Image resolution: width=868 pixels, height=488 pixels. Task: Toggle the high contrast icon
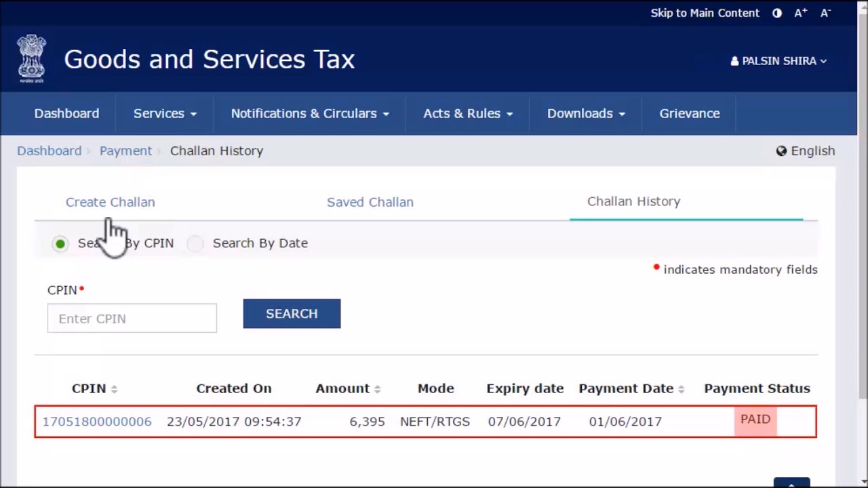(x=777, y=13)
